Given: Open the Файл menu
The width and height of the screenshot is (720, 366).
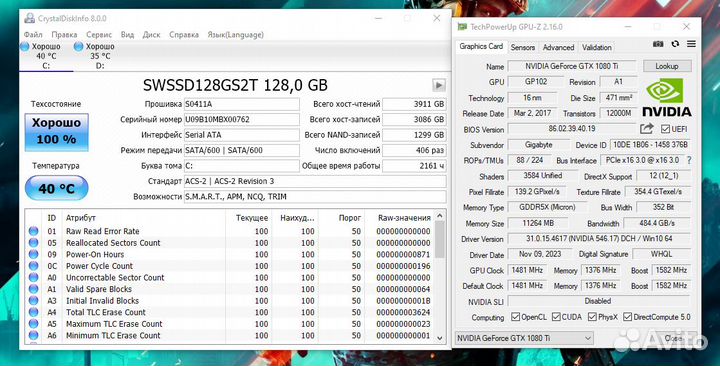Looking at the screenshot, I should (x=33, y=35).
